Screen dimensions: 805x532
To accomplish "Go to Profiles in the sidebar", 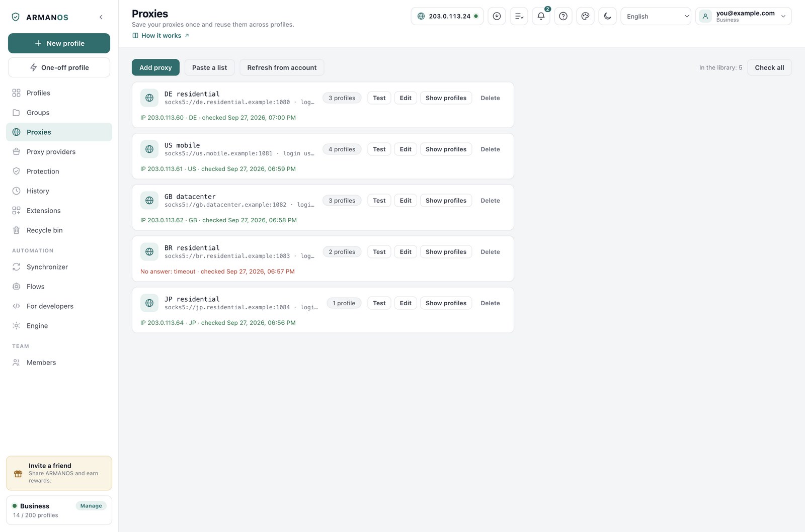I will (x=59, y=93).
